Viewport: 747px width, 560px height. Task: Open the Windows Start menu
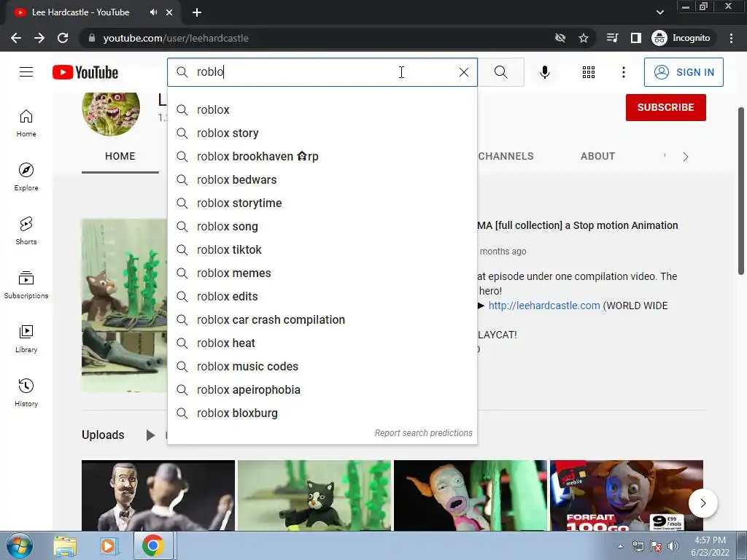click(20, 545)
